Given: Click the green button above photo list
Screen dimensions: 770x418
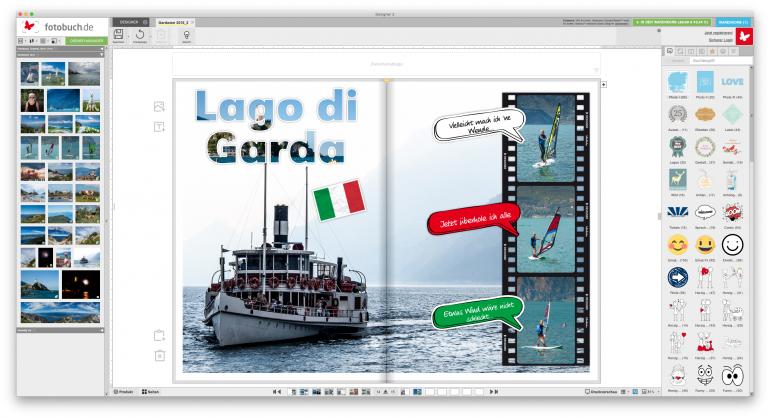Looking at the screenshot, I should [x=86, y=41].
